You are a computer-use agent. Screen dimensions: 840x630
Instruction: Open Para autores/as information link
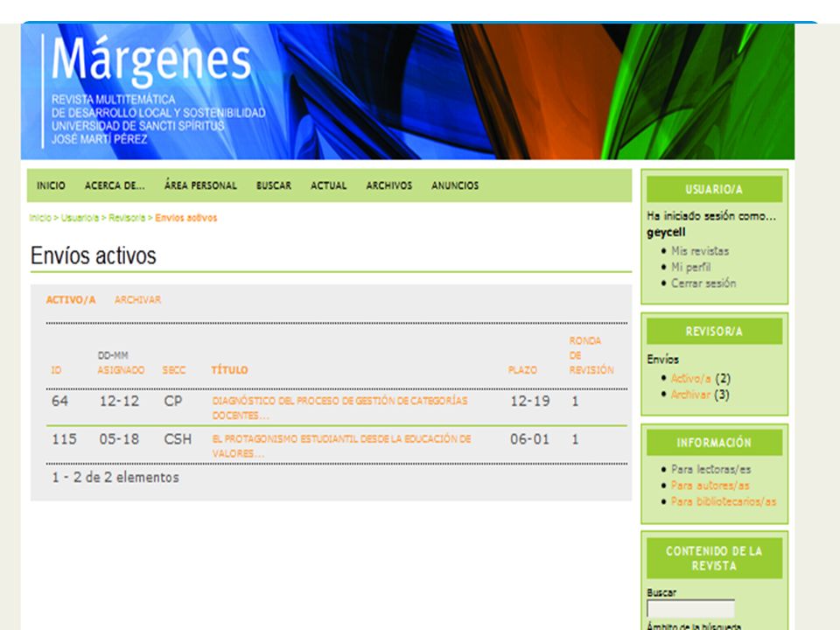click(710, 486)
